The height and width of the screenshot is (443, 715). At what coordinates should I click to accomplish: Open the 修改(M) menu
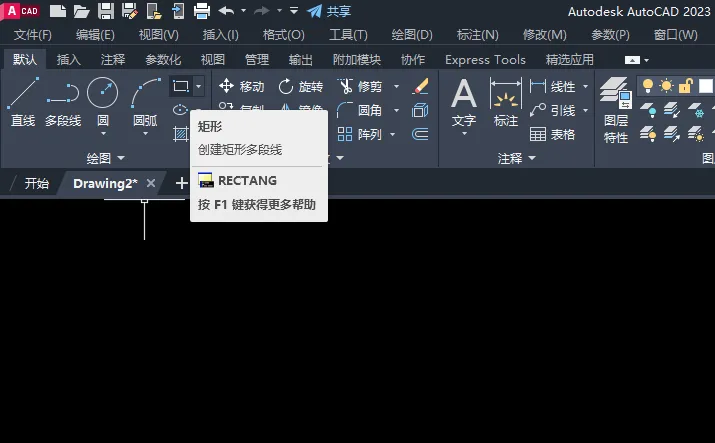[x=544, y=35]
